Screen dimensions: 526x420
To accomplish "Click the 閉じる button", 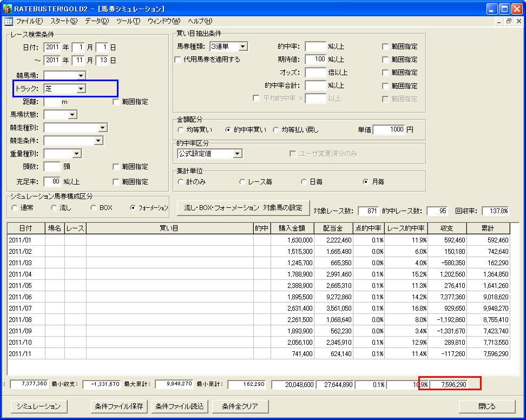I will [x=486, y=406].
